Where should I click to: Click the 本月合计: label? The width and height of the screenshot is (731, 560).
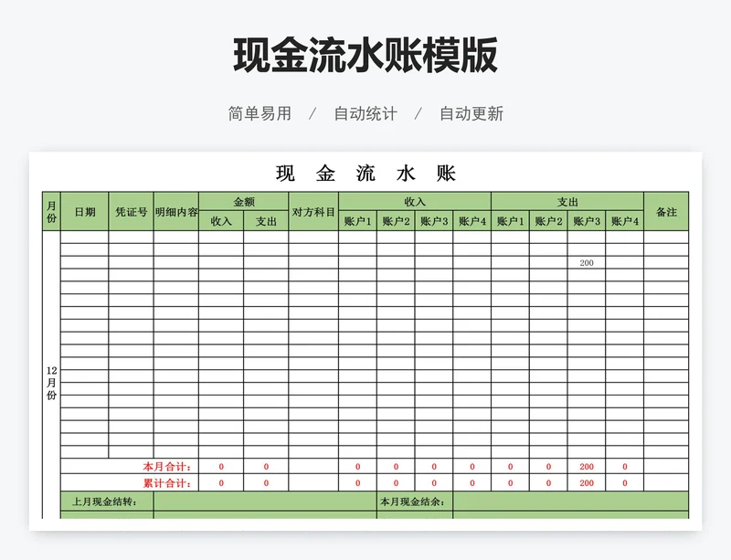167,466
